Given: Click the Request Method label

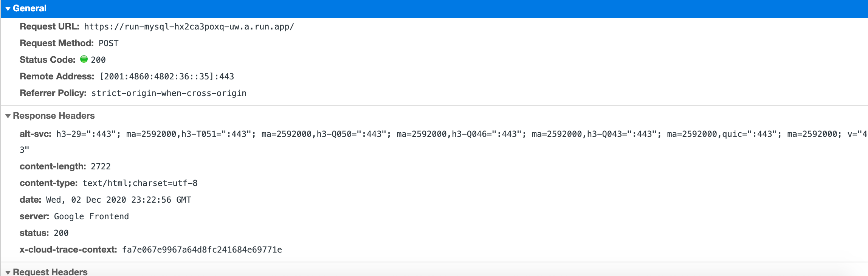Looking at the screenshot, I should click(57, 43).
